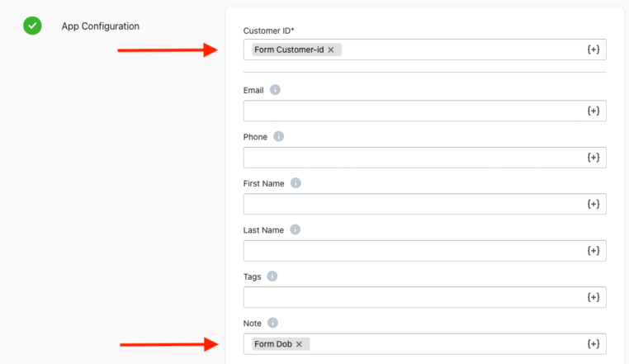This screenshot has width=629, height=364.
Task: Open variable picker for Email field
Action: 594,111
